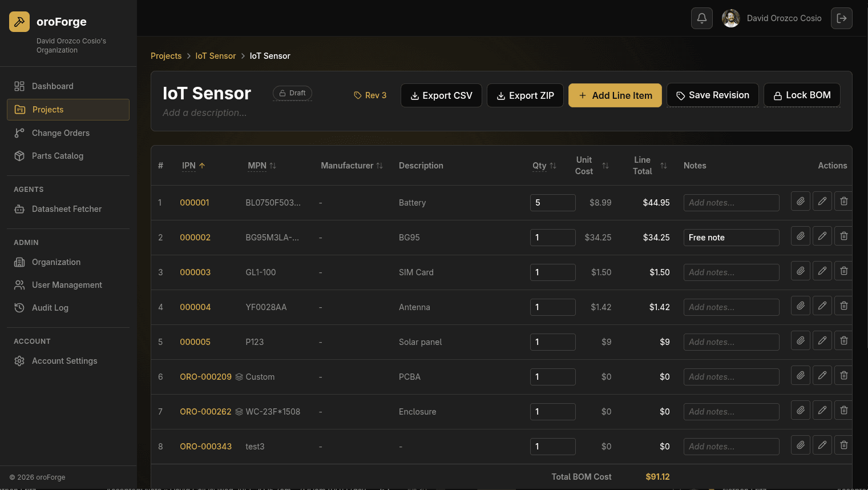
Task: Attach a file to the Battery row
Action: point(801,201)
